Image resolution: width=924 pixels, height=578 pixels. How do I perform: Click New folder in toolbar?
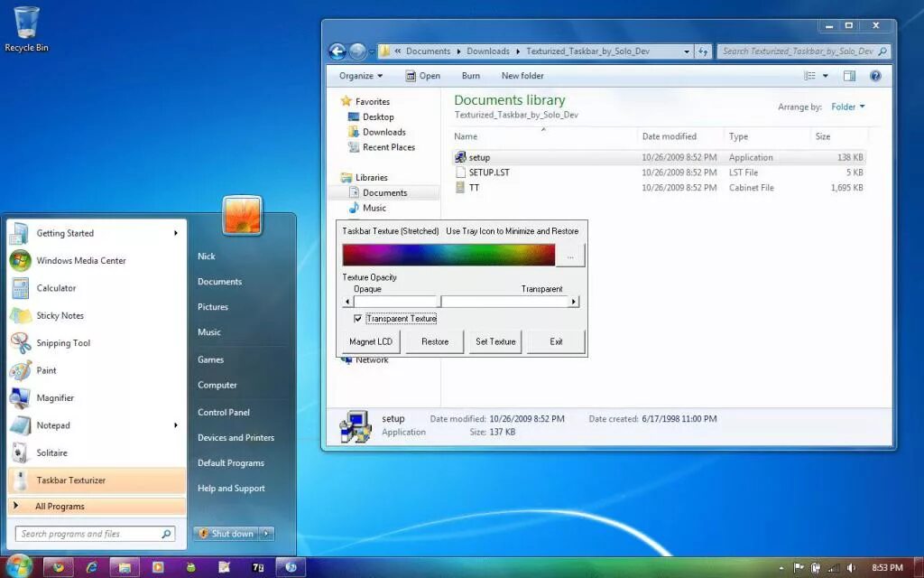(x=522, y=76)
